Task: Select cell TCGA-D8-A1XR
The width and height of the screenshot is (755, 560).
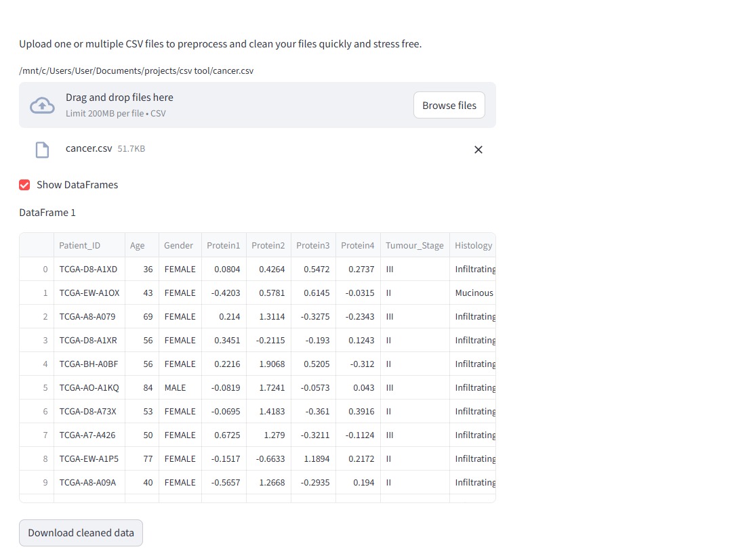Action: [89, 340]
